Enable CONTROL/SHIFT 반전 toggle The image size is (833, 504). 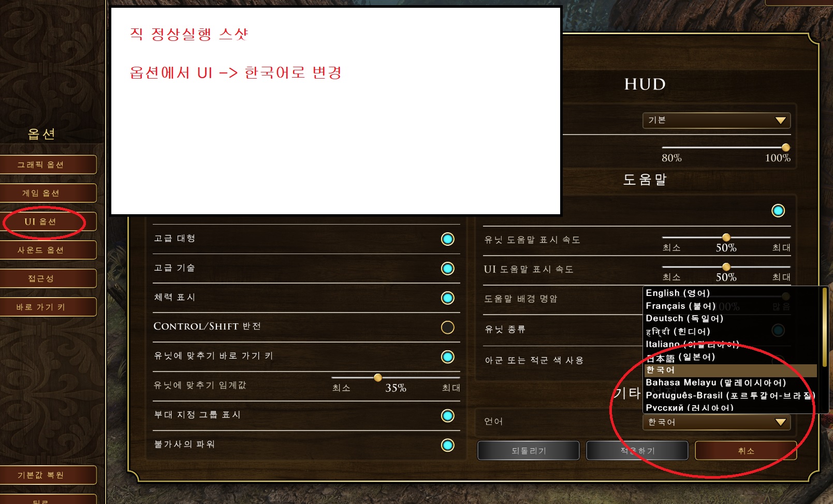click(x=448, y=328)
